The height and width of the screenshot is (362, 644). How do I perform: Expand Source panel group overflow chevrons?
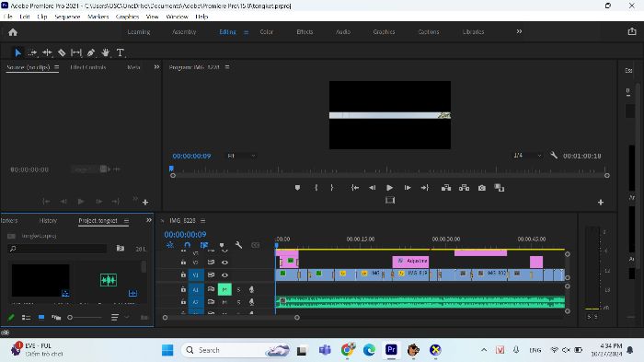(x=156, y=66)
